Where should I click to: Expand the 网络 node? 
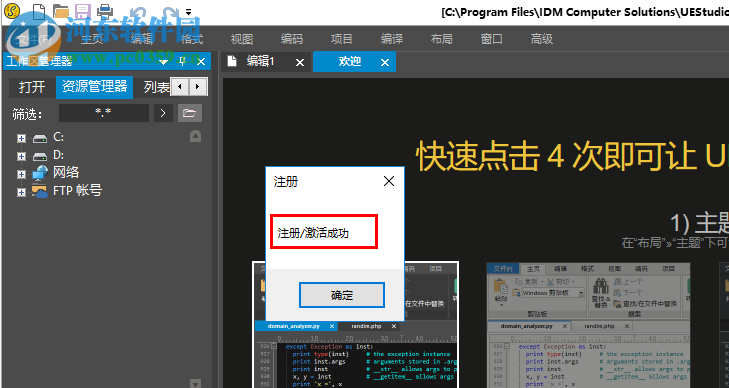click(x=21, y=175)
